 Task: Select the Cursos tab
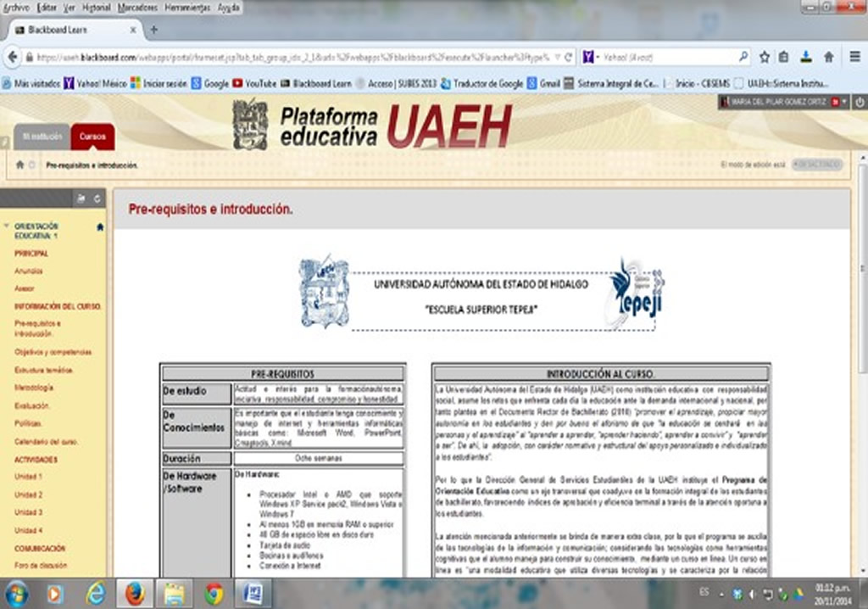pos(92,137)
